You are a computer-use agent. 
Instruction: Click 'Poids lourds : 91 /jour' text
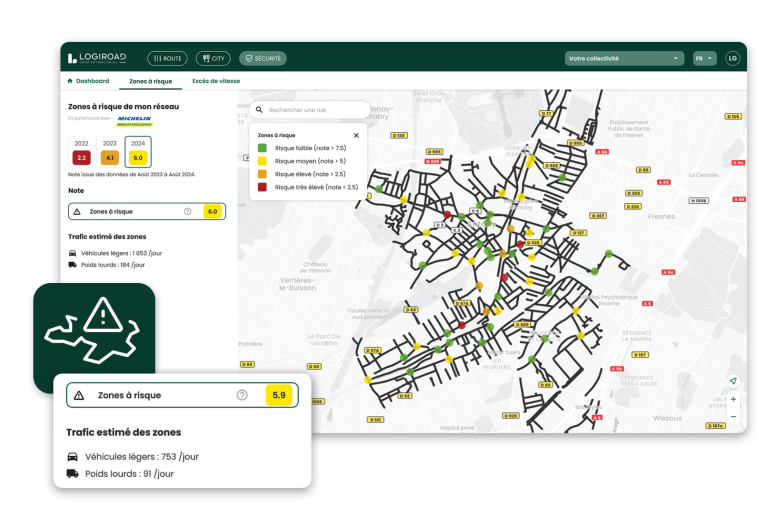129,474
